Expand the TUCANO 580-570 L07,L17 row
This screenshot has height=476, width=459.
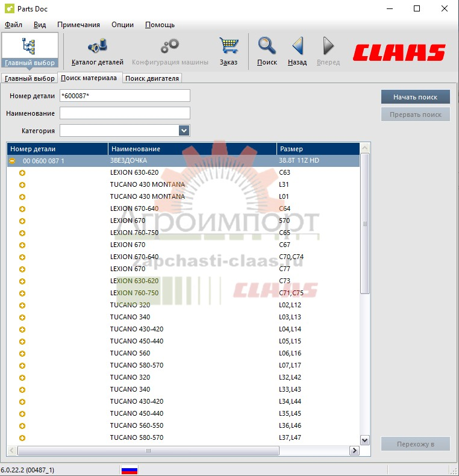coord(22,366)
